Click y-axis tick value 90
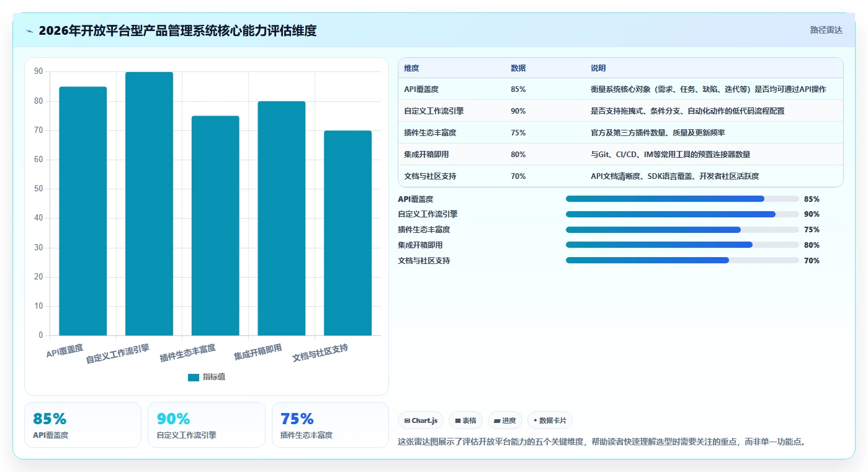 pos(38,71)
